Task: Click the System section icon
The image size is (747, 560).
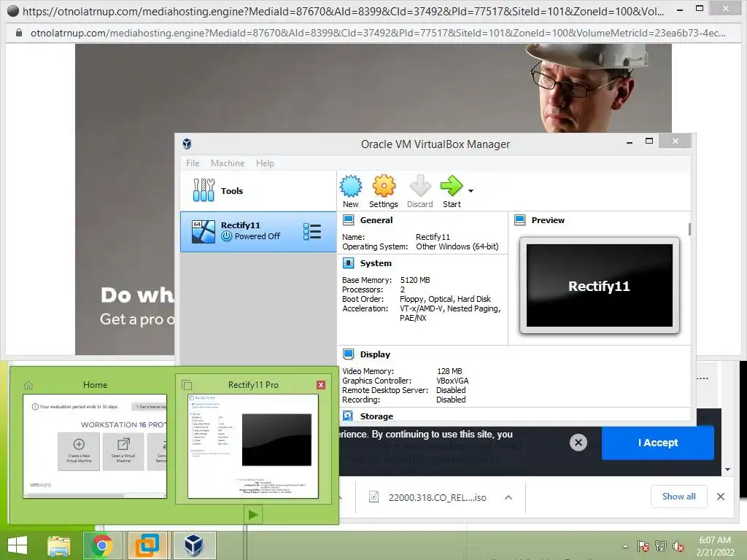Action: coord(348,262)
